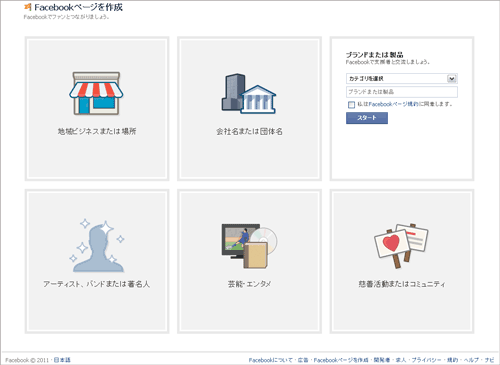Tick the Facebook page terms agreement checkbox
The height and width of the screenshot is (365, 500).
pyautogui.click(x=351, y=105)
